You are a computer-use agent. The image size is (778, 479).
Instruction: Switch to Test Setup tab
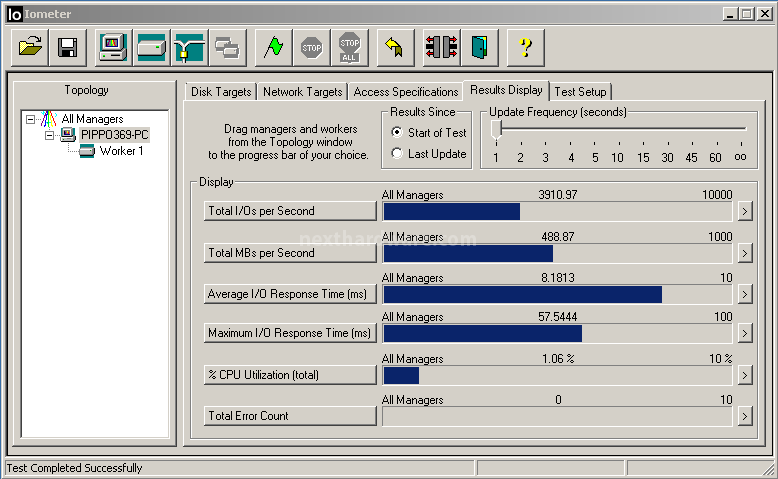(x=581, y=92)
